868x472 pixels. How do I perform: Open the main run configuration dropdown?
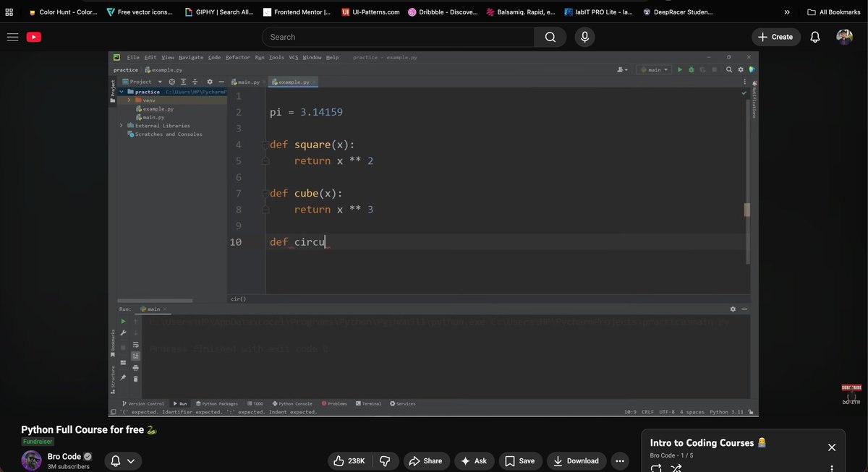tap(654, 70)
